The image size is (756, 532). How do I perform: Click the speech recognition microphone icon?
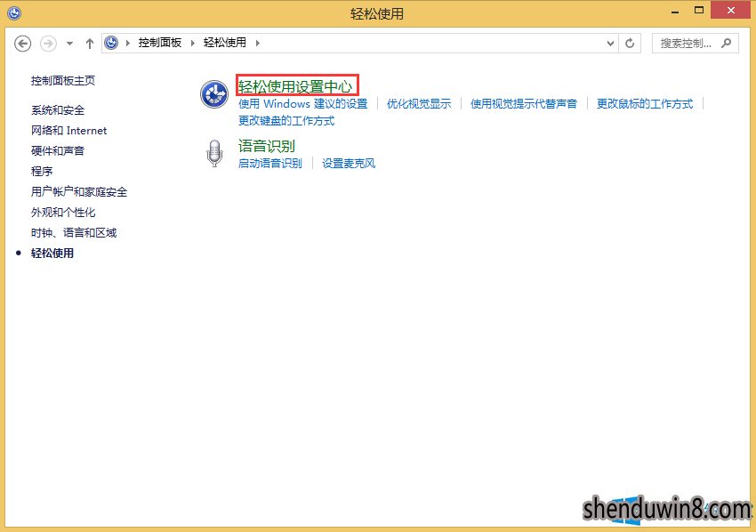click(214, 153)
